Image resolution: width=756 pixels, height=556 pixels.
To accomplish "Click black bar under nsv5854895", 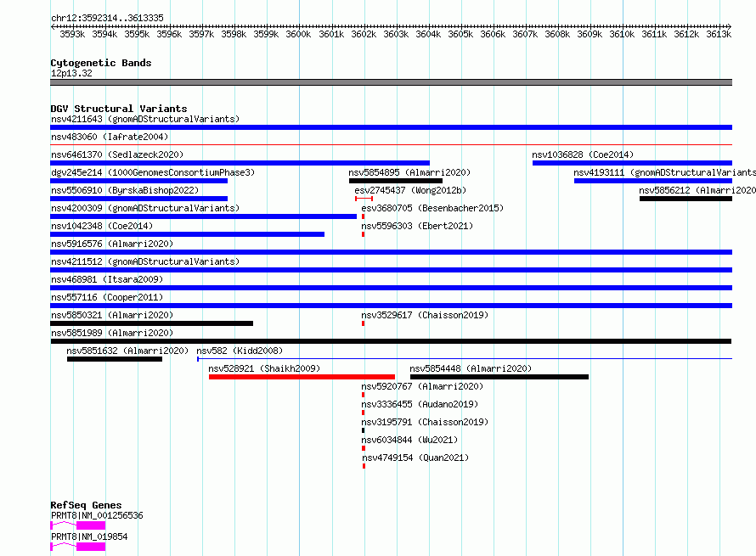I will click(x=395, y=181).
